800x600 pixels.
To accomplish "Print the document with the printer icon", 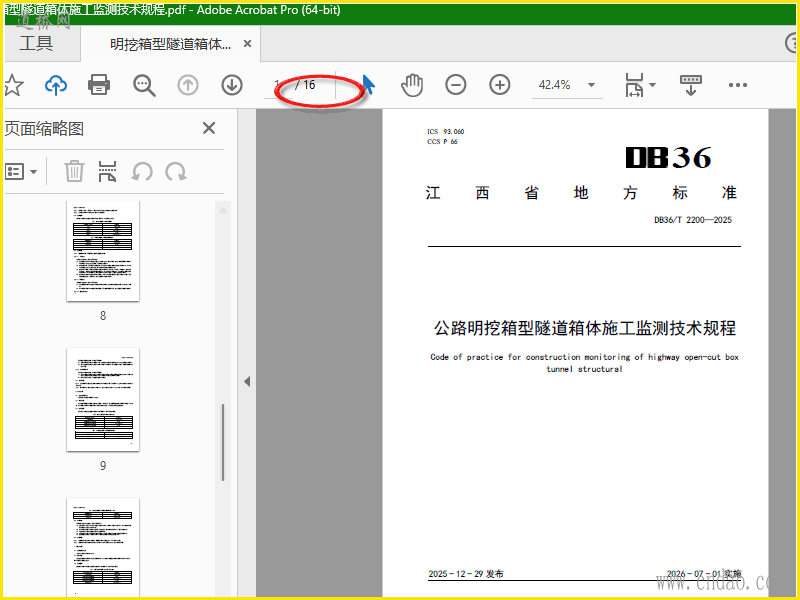I will tap(99, 85).
